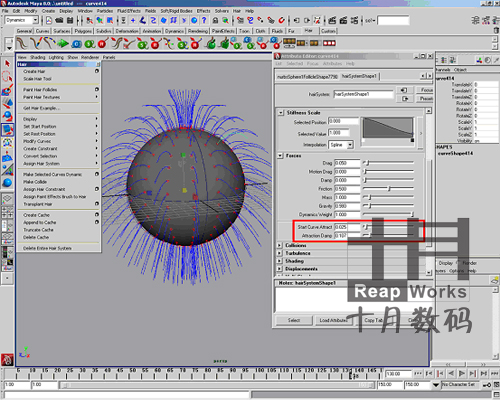Play the animation forward
The image size is (500, 400).
coord(462,374)
